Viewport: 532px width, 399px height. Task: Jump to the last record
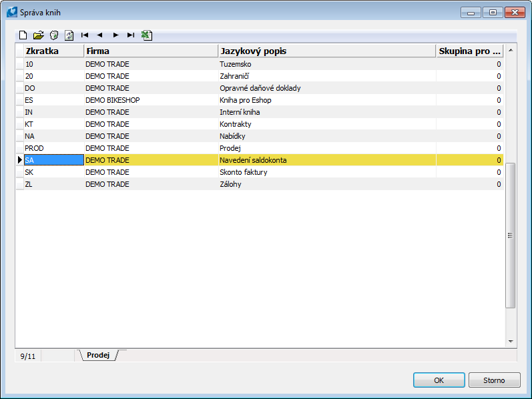(131, 35)
